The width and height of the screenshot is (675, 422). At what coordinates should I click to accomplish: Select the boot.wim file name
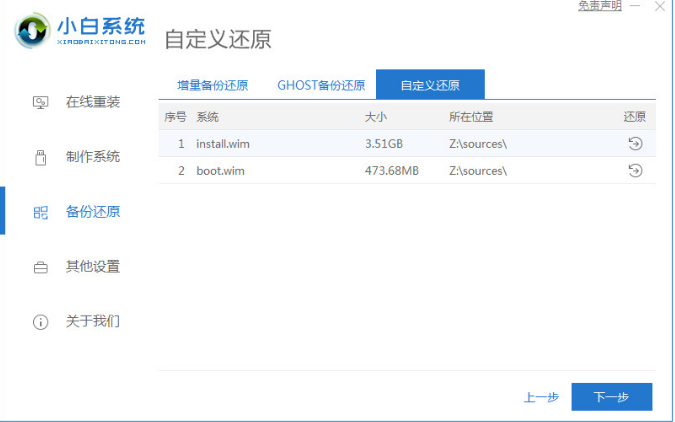(x=220, y=171)
